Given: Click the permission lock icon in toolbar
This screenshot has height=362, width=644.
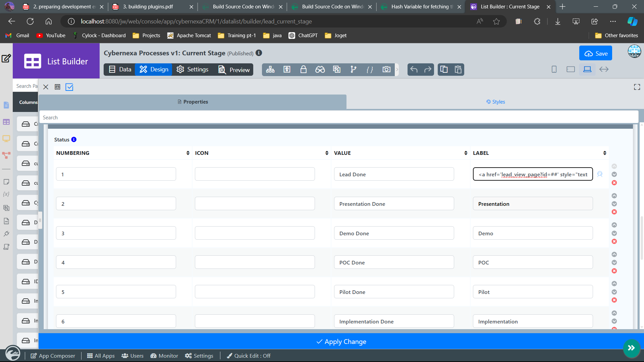Looking at the screenshot, I should 303,69.
